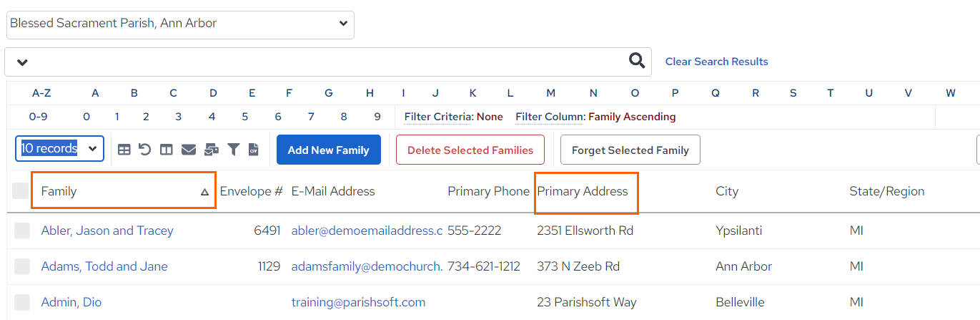The width and height of the screenshot is (980, 320).
Task: Click the envelope email icon
Action: tap(189, 150)
